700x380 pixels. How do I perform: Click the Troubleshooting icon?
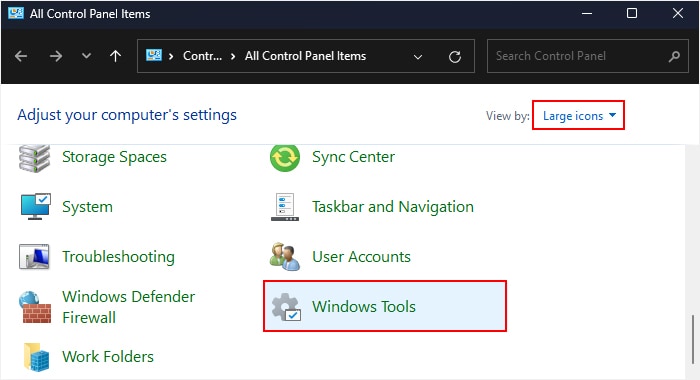coord(34,257)
